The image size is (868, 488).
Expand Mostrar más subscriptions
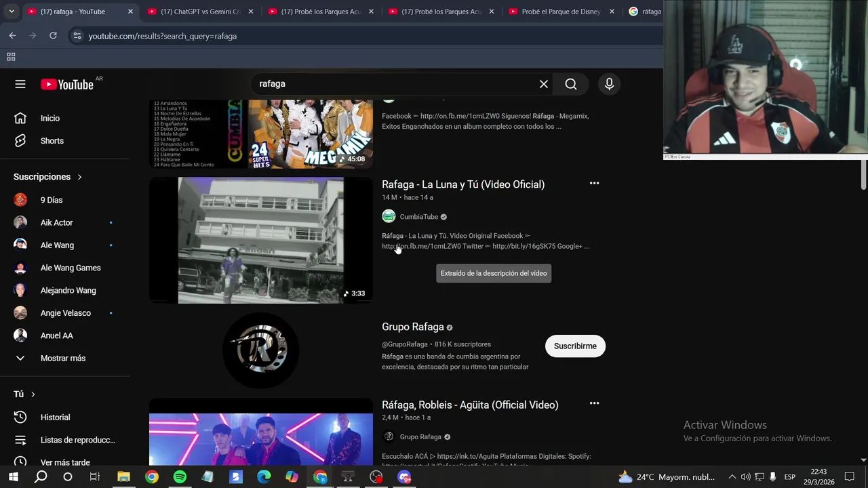(x=64, y=358)
